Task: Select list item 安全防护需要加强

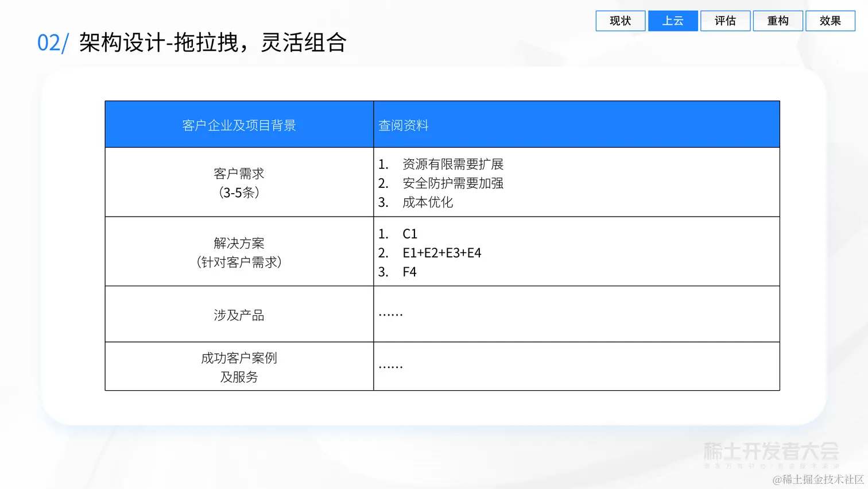Action: 453,183
